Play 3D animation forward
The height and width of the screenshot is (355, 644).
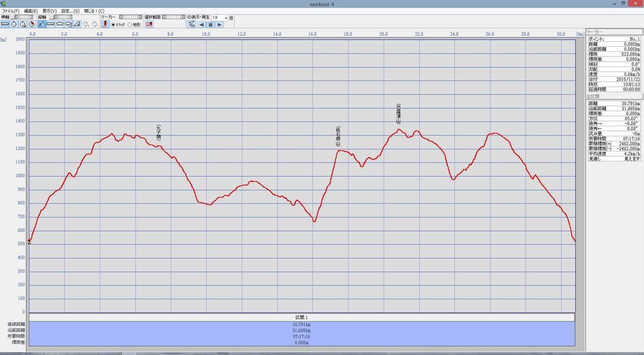[x=219, y=25]
